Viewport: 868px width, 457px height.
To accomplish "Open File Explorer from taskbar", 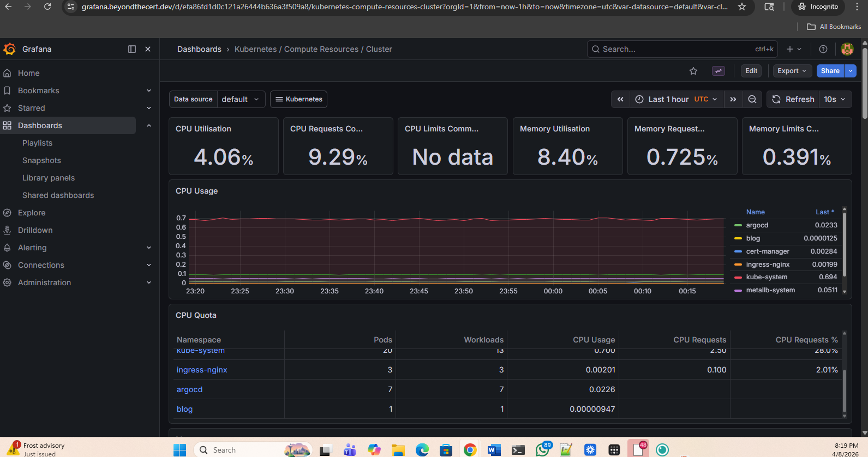I will point(398,450).
